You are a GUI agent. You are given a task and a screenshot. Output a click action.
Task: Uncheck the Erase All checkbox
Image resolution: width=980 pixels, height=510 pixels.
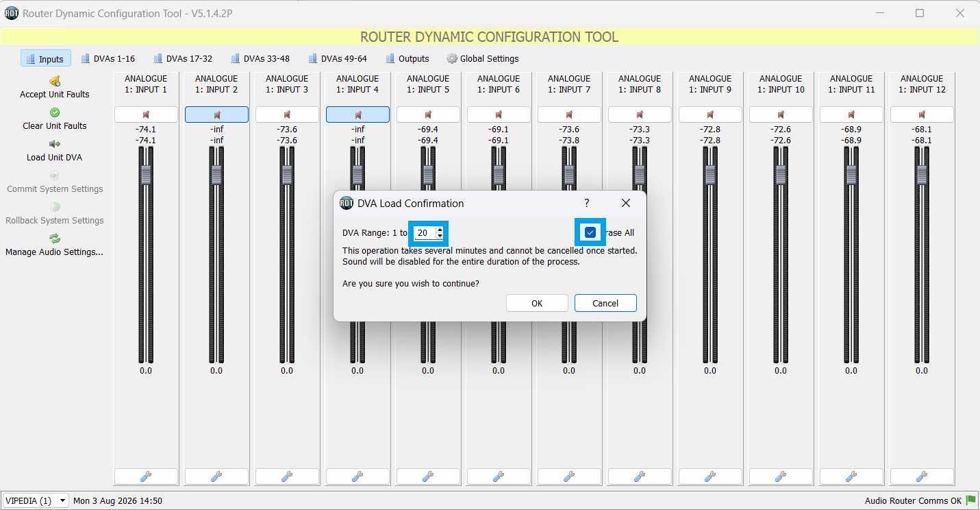click(x=590, y=233)
